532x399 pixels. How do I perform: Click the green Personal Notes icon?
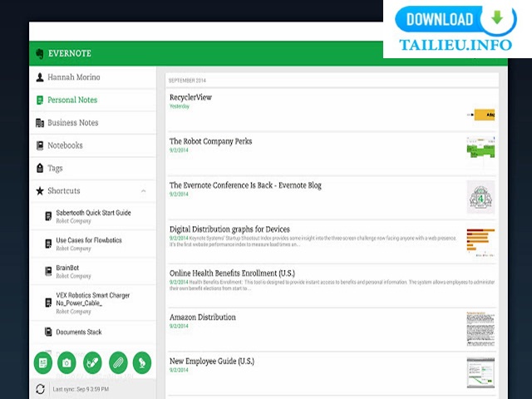pos(40,100)
